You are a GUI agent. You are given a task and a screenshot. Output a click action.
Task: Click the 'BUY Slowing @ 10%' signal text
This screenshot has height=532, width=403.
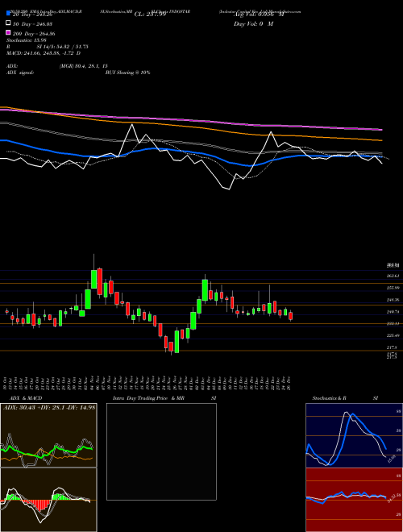point(127,73)
